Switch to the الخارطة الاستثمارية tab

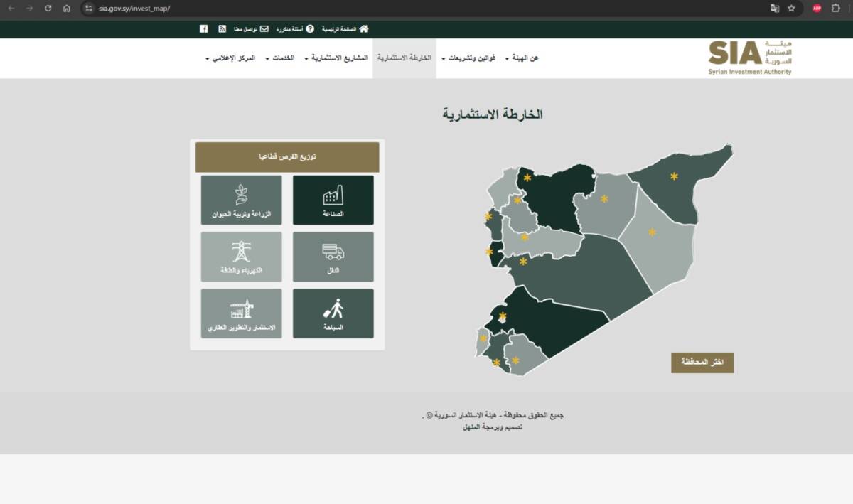pos(404,58)
